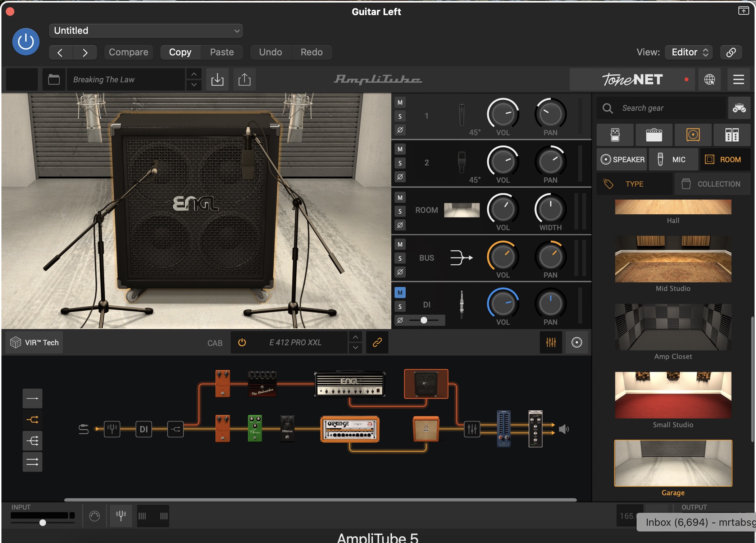The image size is (756, 543).
Task: Click the Paste button
Action: pyautogui.click(x=222, y=53)
